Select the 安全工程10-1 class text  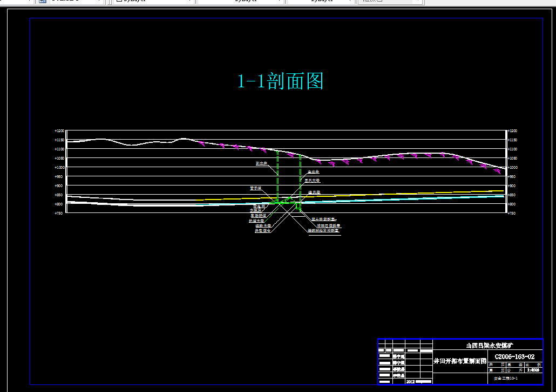(x=506, y=378)
